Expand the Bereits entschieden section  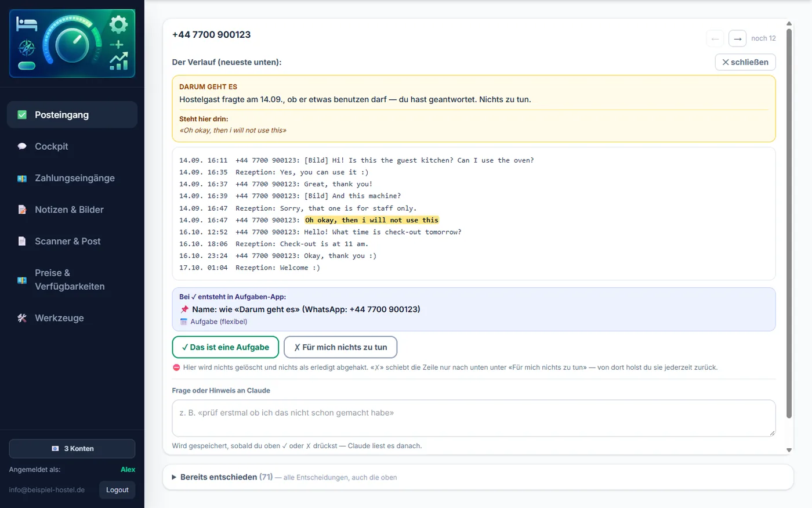click(x=478, y=477)
